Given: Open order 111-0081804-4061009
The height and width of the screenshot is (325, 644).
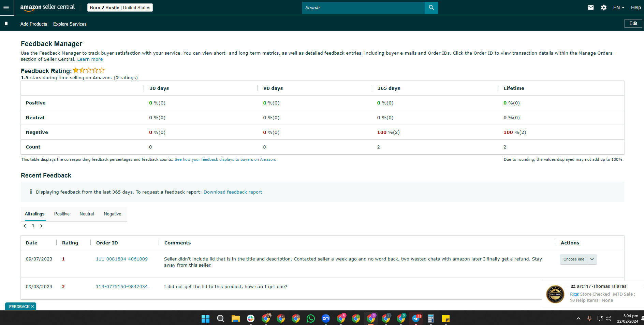Looking at the screenshot, I should [x=122, y=259].
